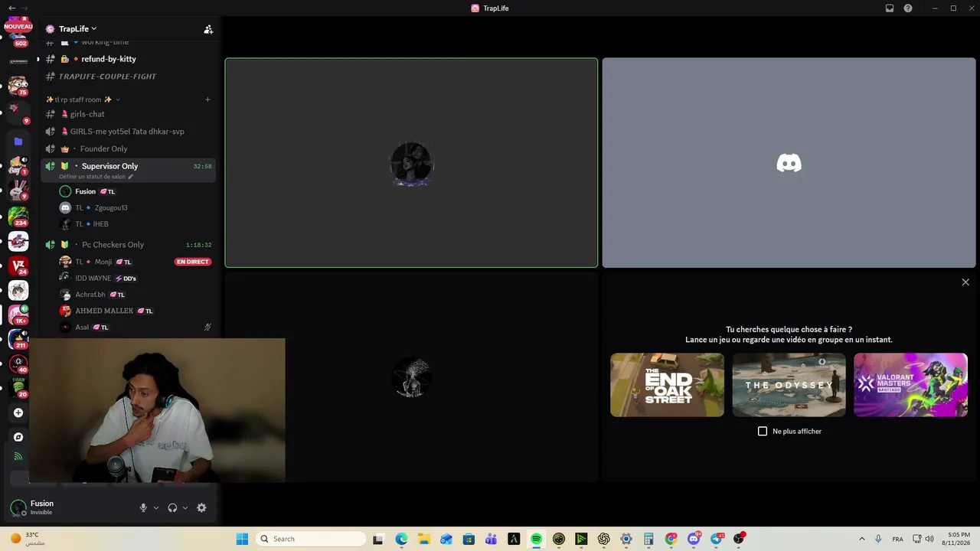Click the FRA language indicator

pos(897,539)
